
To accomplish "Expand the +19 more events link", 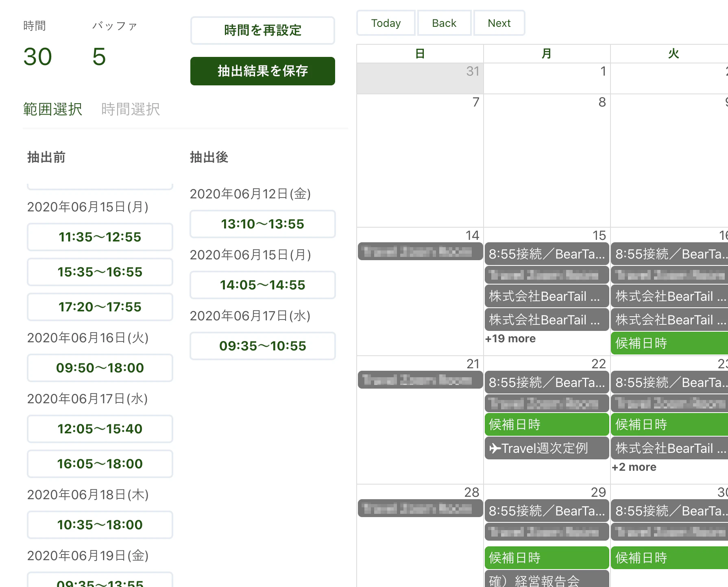I will click(510, 339).
